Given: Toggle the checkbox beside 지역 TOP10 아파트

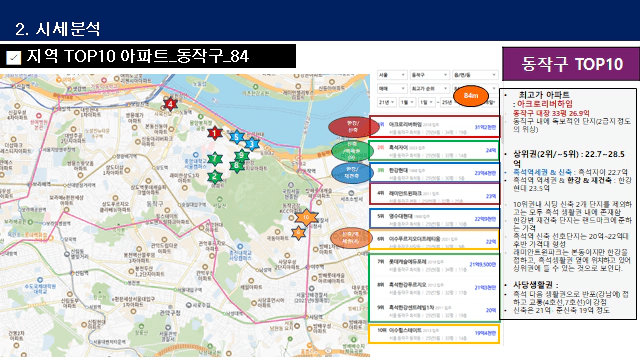Looking at the screenshot, I should click(x=13, y=58).
